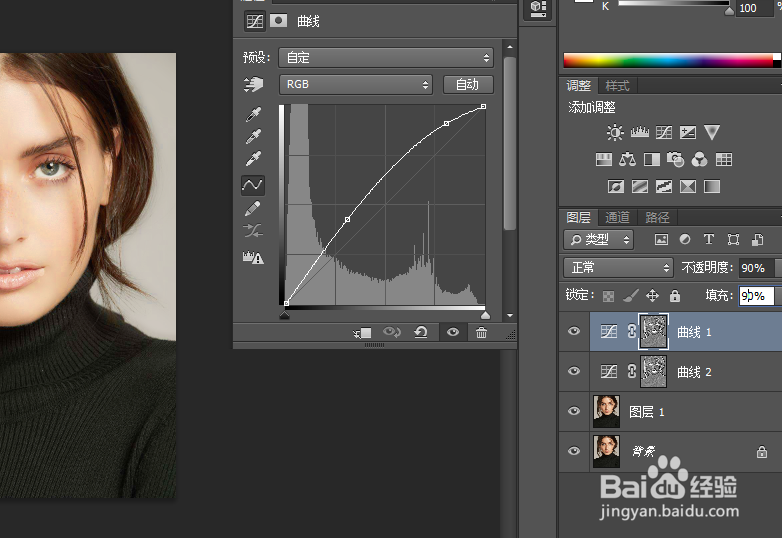Click the histogram warning recalculate icon
Image resolution: width=782 pixels, height=538 pixels.
(253, 257)
